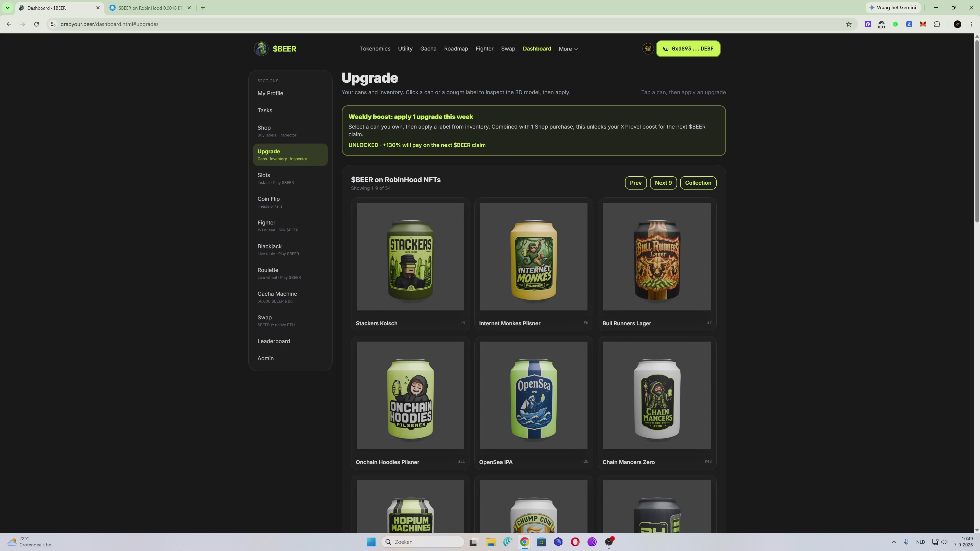Switch to the $BEER on RobinHood tab
Viewport: 980px width, 551px height.
(150, 8)
